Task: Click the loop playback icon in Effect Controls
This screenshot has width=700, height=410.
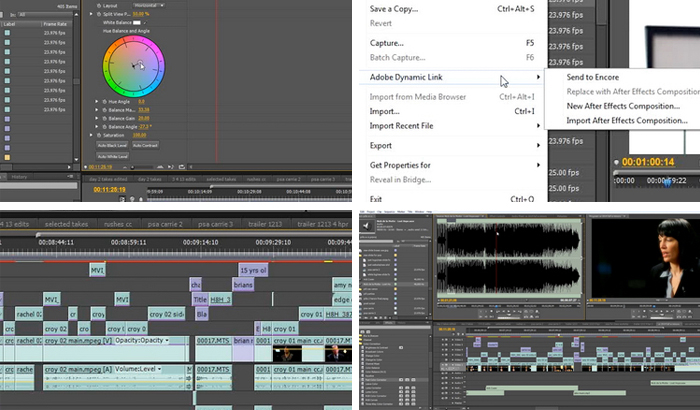Action: [x=182, y=167]
